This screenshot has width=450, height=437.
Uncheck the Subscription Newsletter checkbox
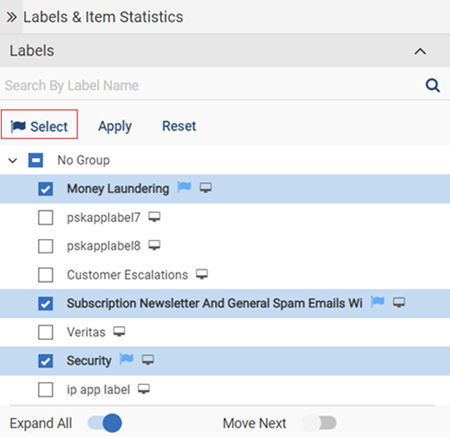(x=45, y=304)
